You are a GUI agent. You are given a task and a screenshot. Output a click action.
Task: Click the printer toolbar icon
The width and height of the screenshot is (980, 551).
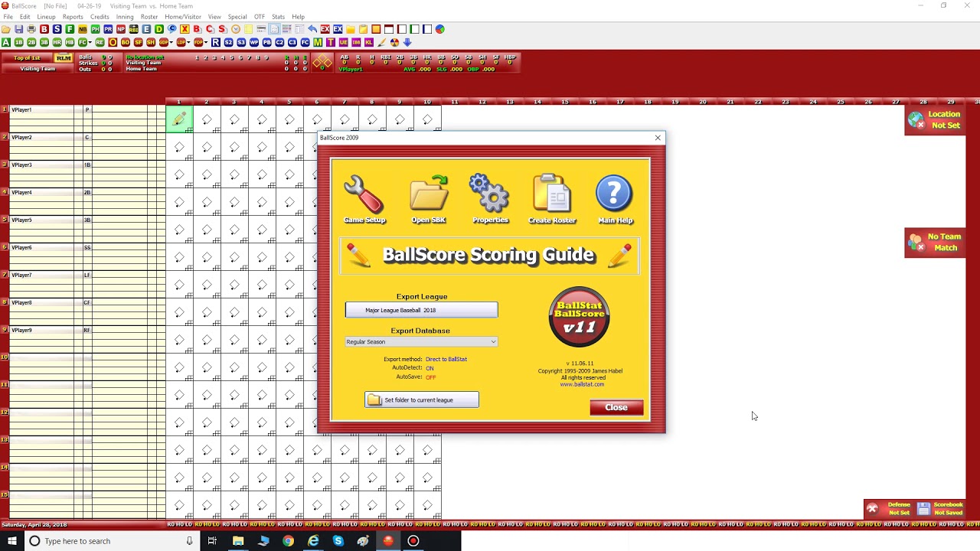31,29
